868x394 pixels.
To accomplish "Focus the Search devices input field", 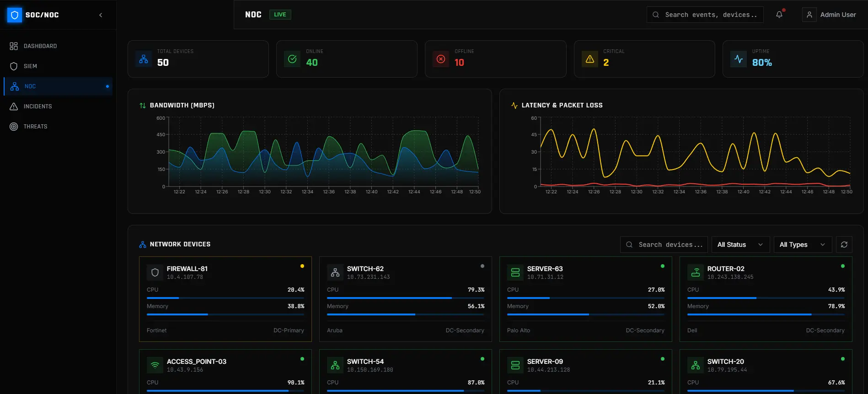I will (x=664, y=245).
